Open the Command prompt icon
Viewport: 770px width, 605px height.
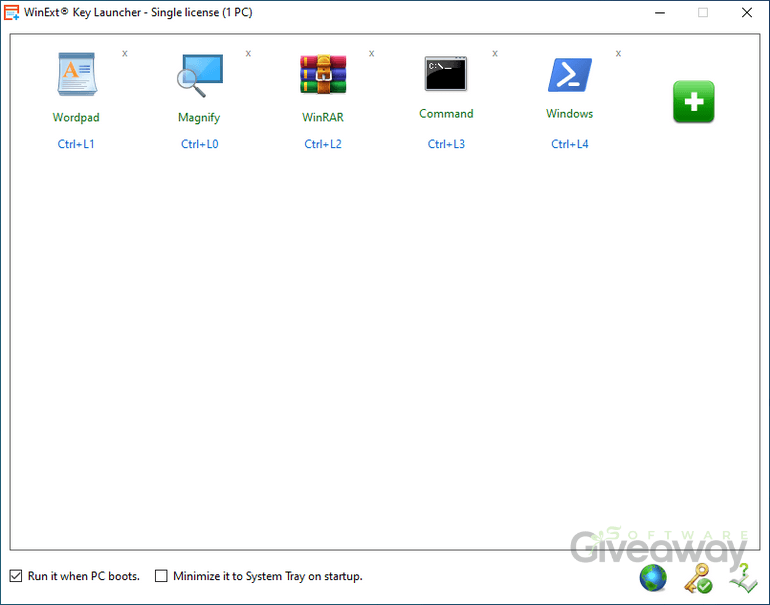446,74
